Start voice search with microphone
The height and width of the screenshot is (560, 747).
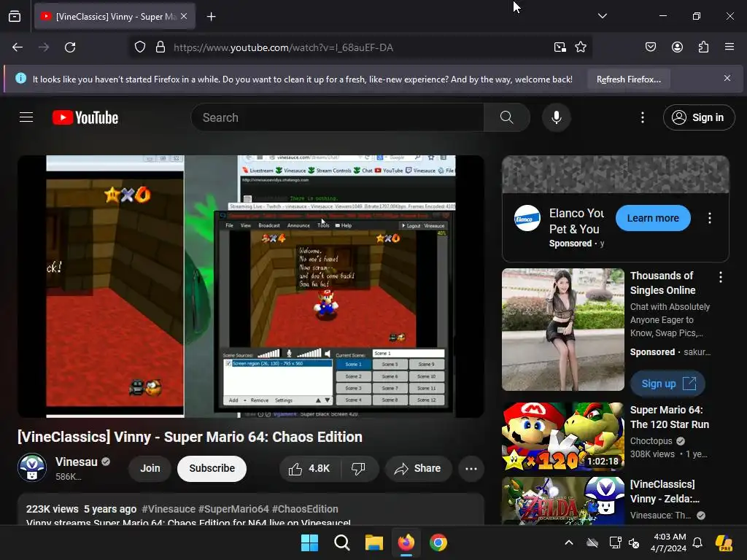pyautogui.click(x=556, y=117)
